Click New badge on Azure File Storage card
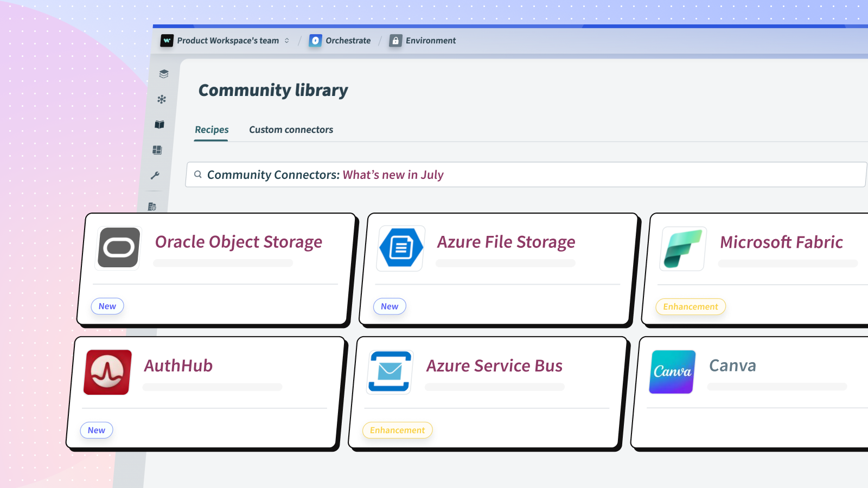The height and width of the screenshot is (488, 868). (x=390, y=306)
